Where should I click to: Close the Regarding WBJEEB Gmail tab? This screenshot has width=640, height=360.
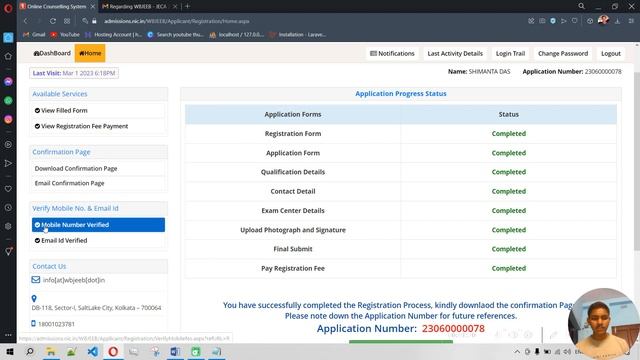pos(175,7)
